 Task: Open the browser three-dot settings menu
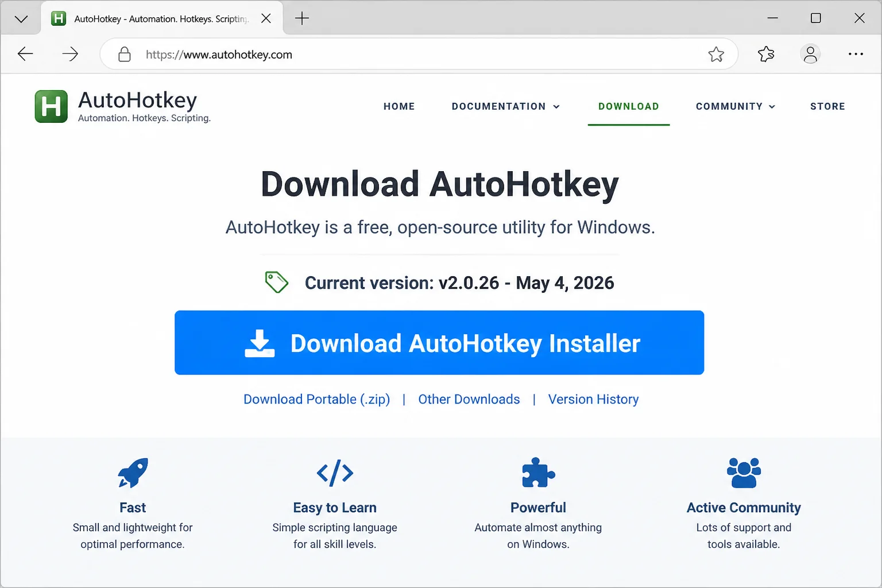click(x=856, y=54)
